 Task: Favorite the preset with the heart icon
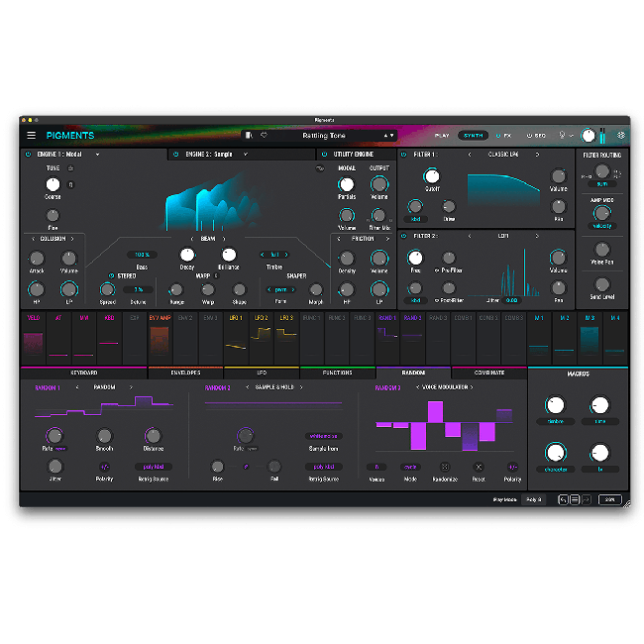click(264, 135)
